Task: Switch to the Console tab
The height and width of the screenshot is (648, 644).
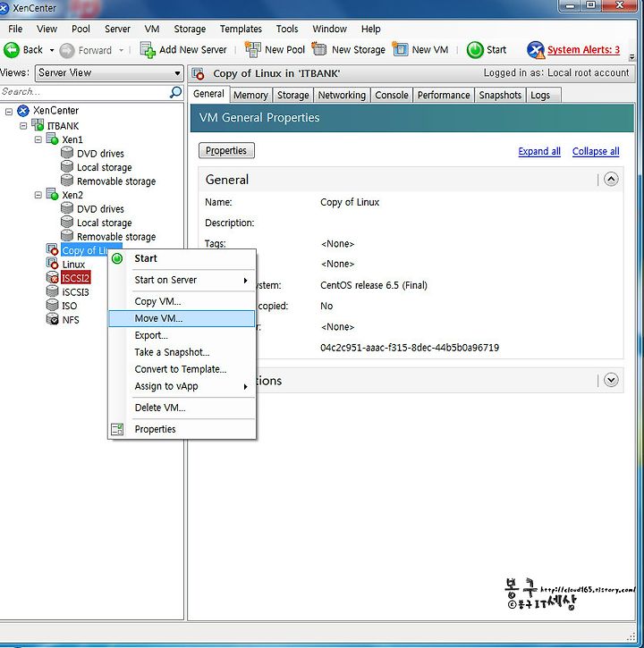Action: (391, 95)
